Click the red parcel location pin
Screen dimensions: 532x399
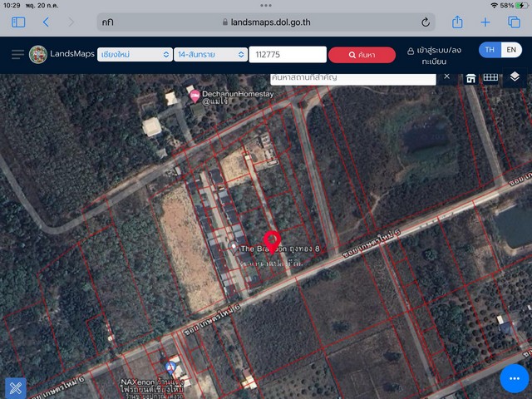coord(272,242)
